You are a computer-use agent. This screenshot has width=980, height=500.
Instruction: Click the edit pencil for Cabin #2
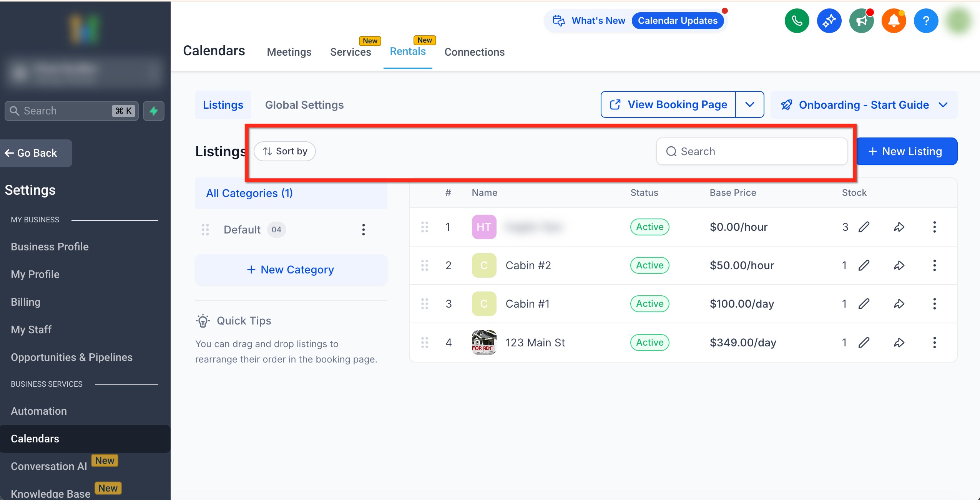(864, 265)
